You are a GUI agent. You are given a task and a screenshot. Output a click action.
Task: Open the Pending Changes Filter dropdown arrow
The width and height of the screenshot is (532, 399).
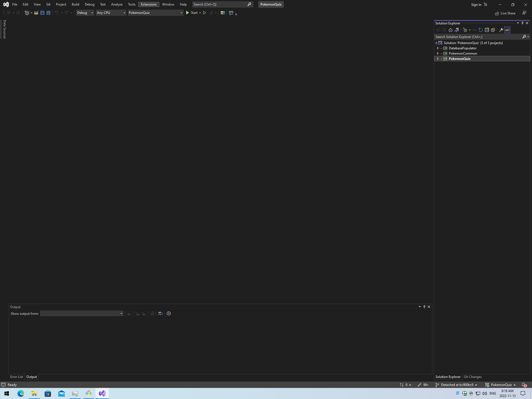coord(470,30)
